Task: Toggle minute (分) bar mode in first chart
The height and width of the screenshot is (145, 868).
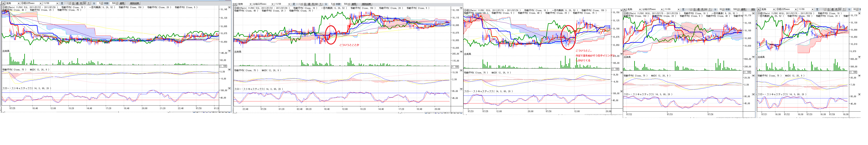Action: coord(85,3)
